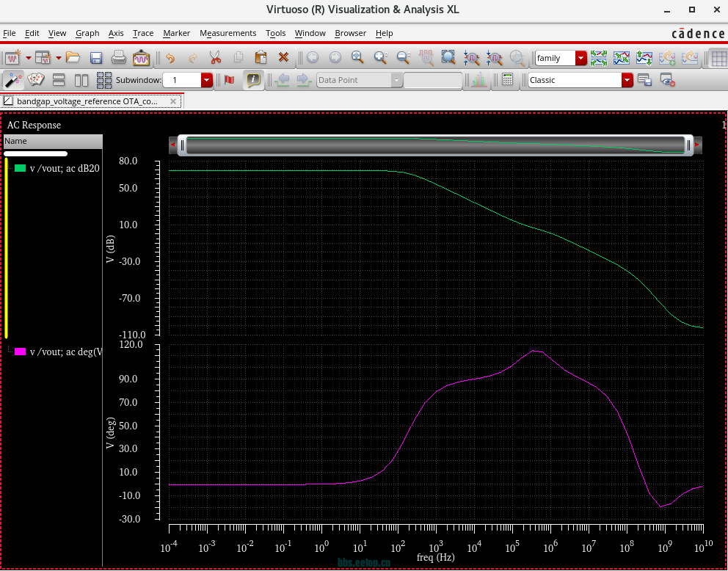Click the second Y-axis zoom icon

pos(495,57)
